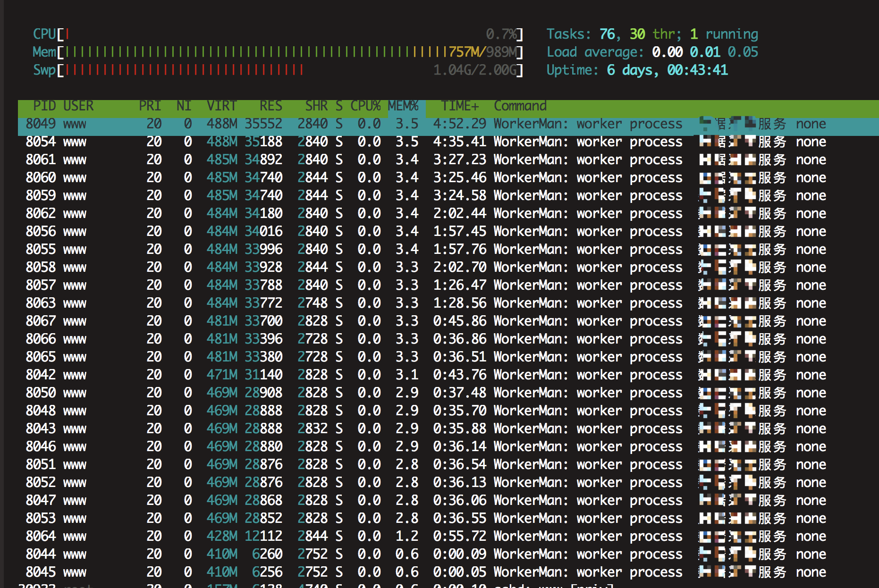Select process 8044 with time 0:00.09

448,554
